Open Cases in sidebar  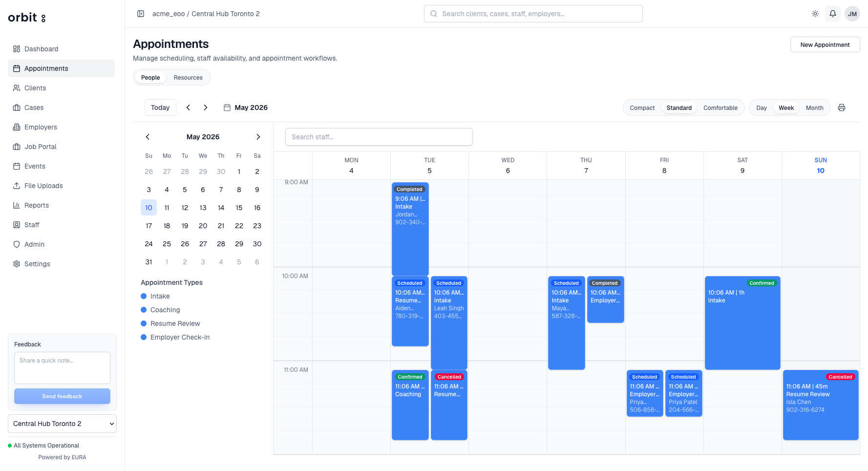click(x=61, y=107)
